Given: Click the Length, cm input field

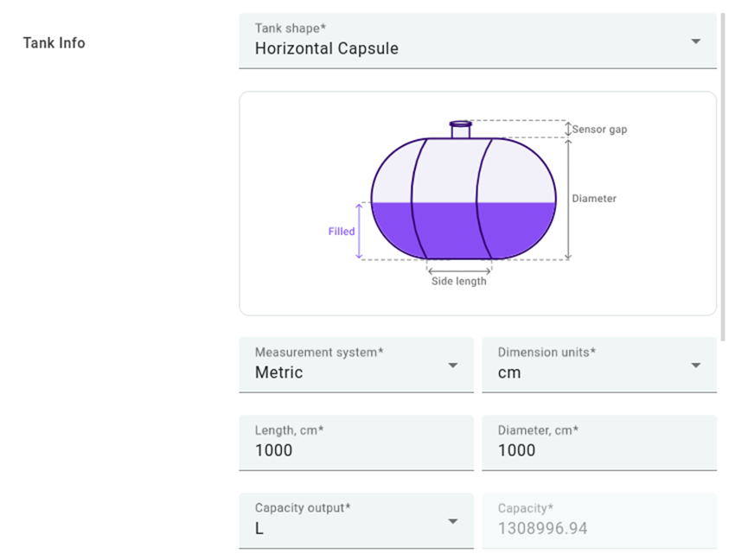Looking at the screenshot, I should [355, 450].
